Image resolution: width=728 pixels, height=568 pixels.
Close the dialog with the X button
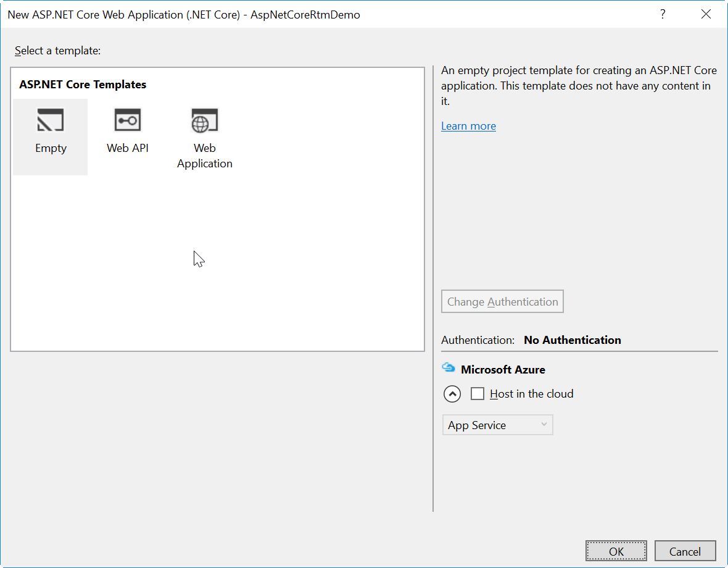pos(706,14)
